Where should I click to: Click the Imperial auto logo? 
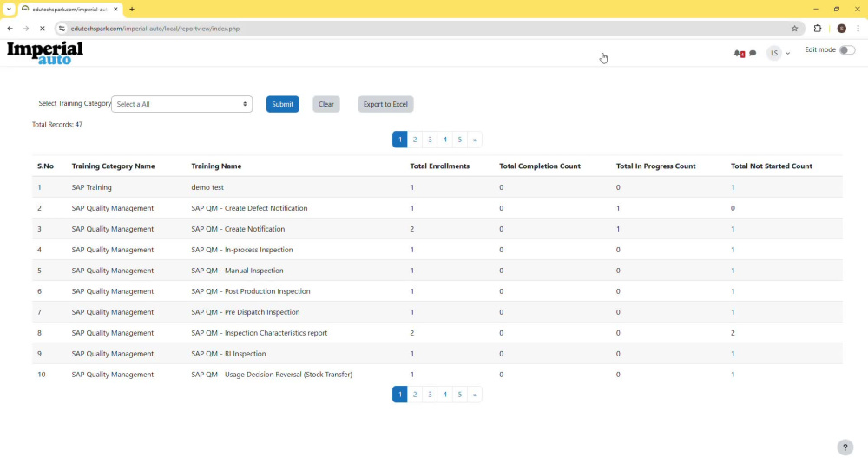click(45, 53)
